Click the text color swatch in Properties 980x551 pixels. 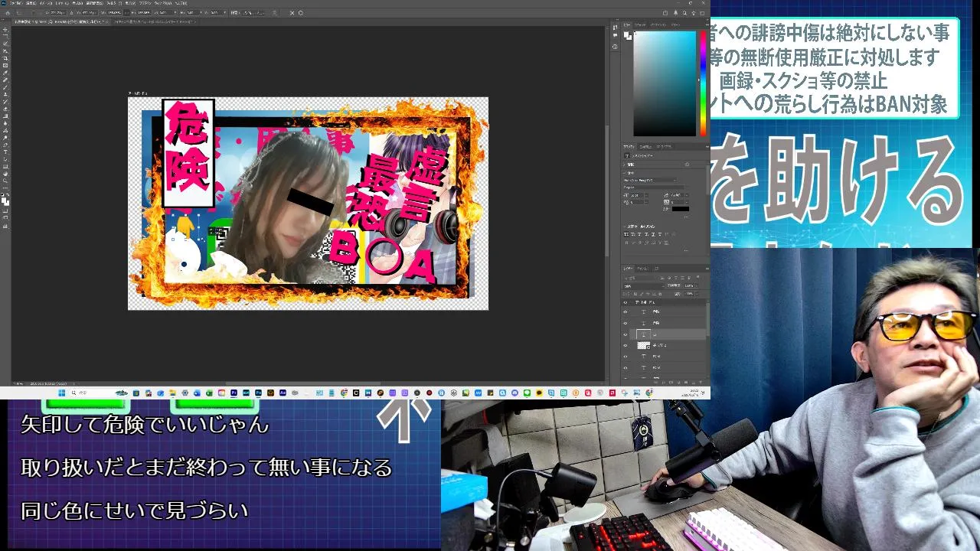tap(681, 209)
